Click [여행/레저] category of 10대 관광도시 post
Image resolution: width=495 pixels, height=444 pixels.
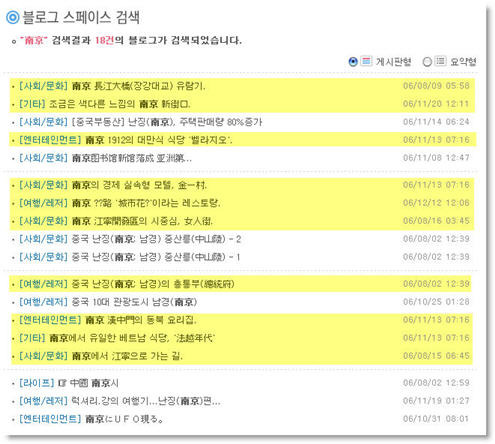point(43,302)
